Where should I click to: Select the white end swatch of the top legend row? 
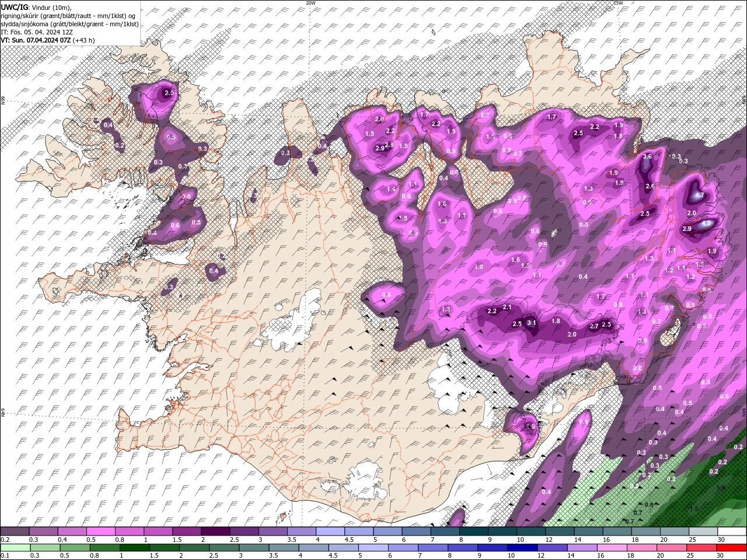[732, 531]
